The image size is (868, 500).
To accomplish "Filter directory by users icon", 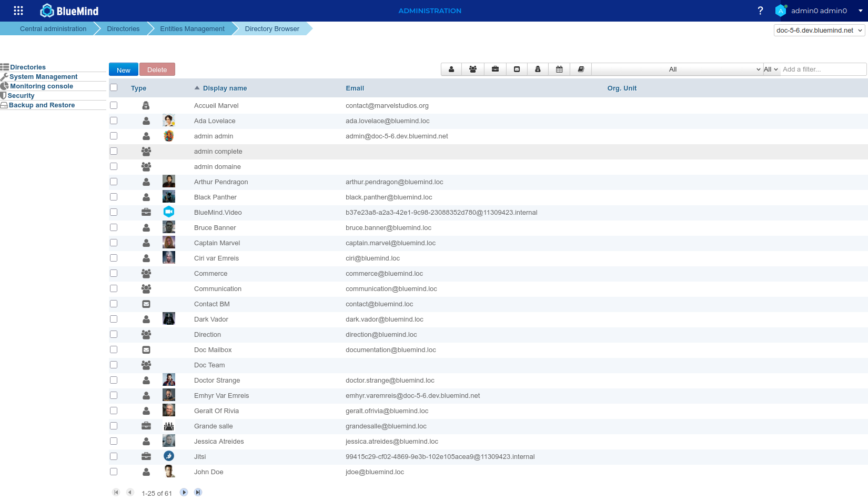I will (451, 69).
